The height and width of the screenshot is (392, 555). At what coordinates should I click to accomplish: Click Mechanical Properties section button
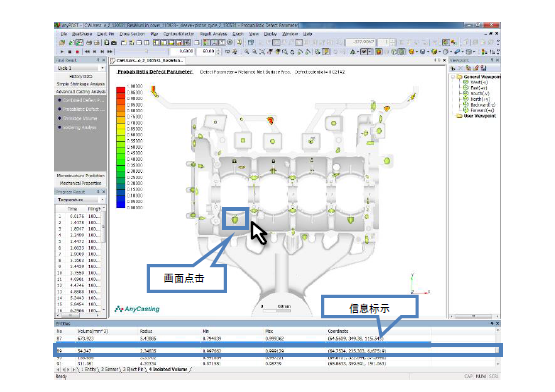pyautogui.click(x=80, y=183)
